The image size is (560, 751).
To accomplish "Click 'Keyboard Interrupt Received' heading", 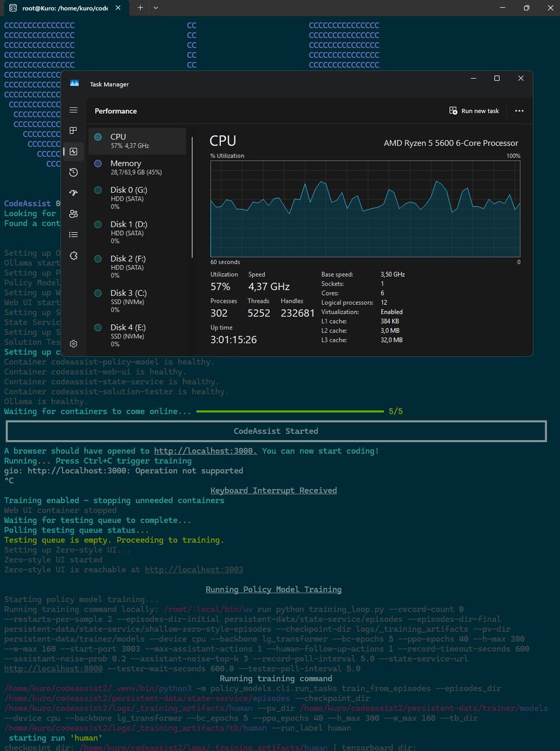I will [x=273, y=490].
